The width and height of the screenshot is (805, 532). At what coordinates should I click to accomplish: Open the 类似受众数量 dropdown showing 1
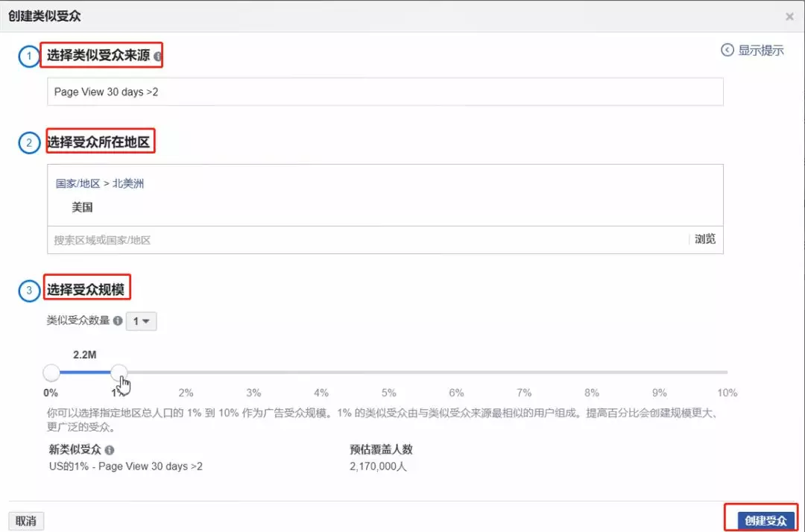[141, 320]
